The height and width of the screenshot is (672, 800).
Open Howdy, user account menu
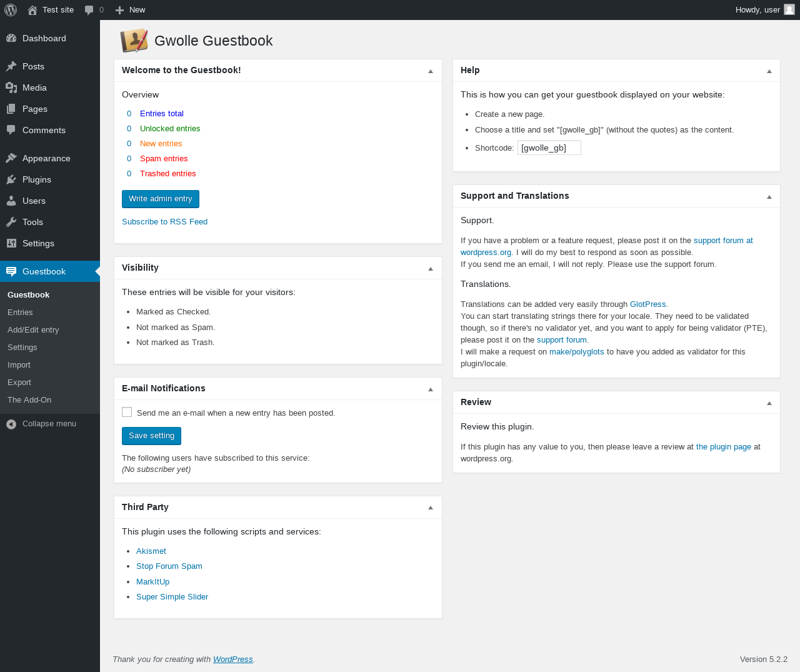pos(765,10)
